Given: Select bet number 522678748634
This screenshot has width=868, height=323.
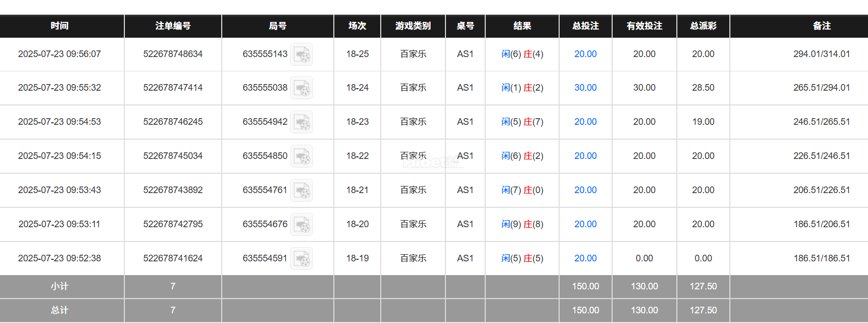Looking at the screenshot, I should pyautogui.click(x=172, y=54).
